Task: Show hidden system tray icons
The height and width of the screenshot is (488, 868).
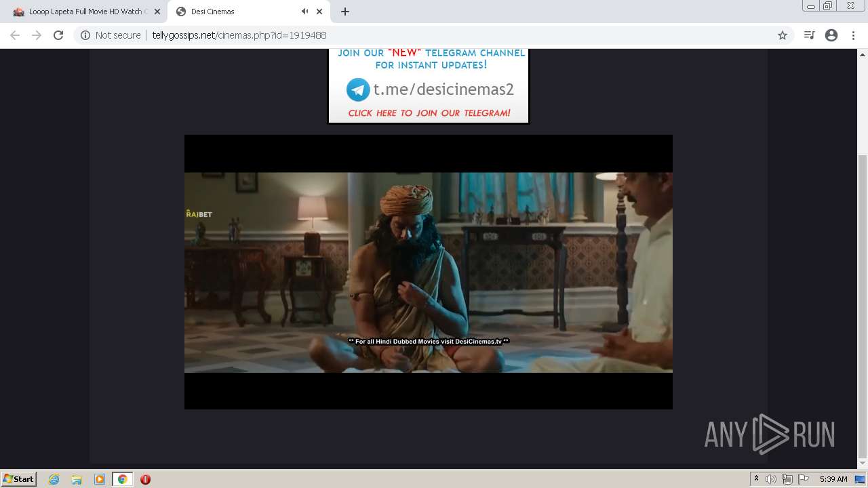Action: tap(756, 479)
